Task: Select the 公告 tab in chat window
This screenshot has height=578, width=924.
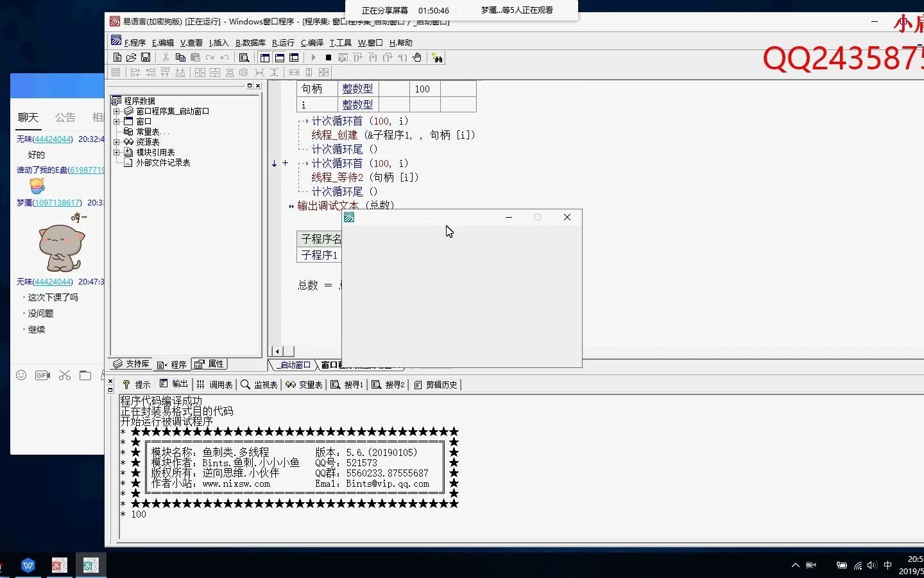Action: pyautogui.click(x=65, y=118)
